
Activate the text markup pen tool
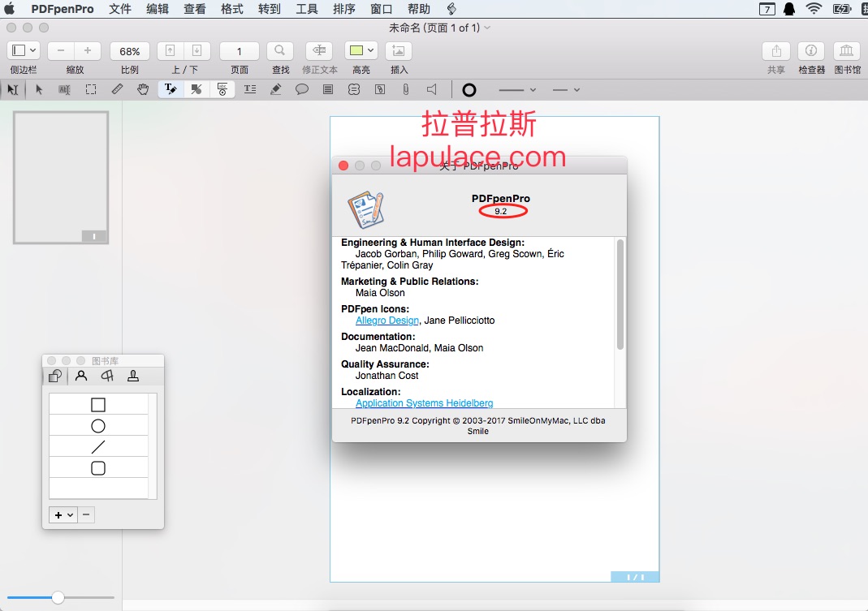171,89
